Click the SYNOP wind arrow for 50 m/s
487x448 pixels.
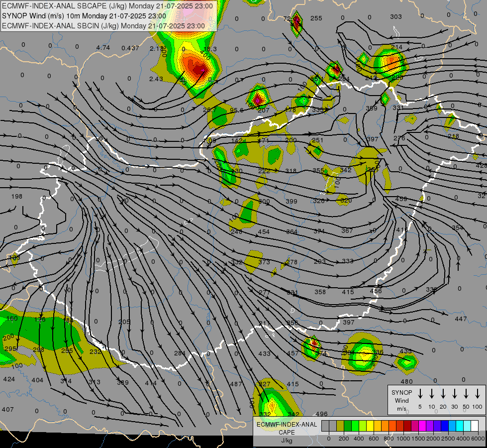click(x=466, y=393)
